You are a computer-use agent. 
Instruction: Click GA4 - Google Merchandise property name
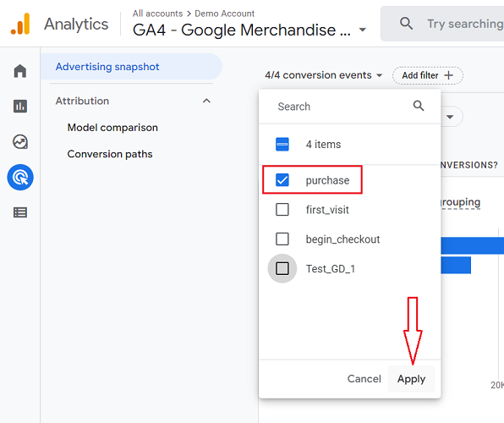(x=242, y=30)
